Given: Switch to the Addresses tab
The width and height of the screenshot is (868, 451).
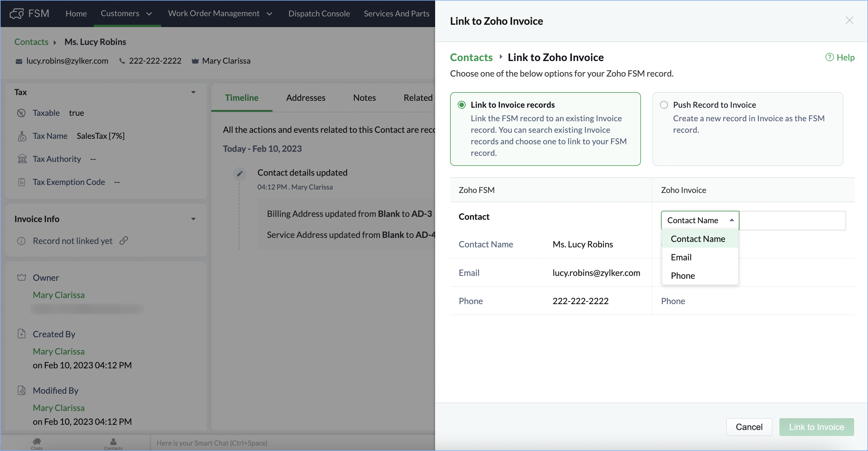Looking at the screenshot, I should pos(306,98).
